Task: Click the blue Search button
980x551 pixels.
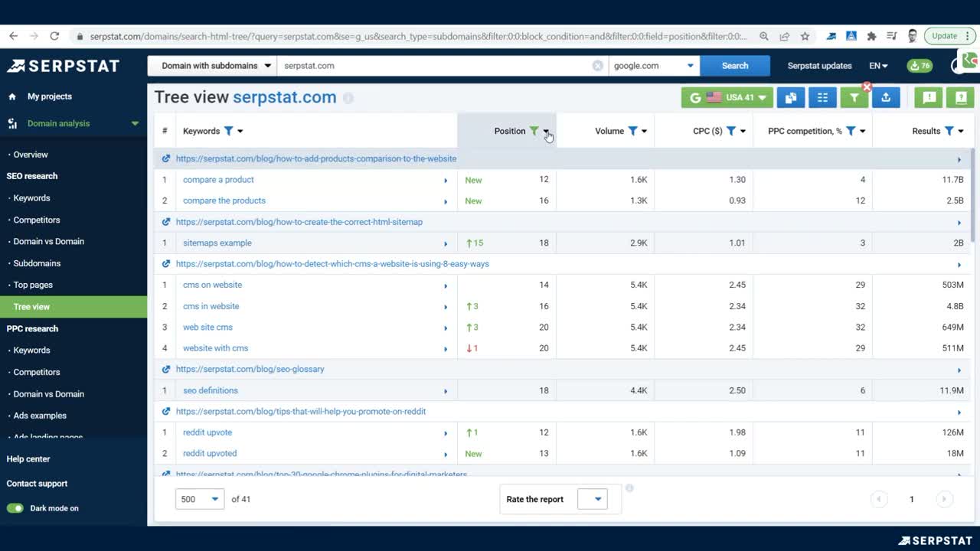Action: [x=735, y=66]
